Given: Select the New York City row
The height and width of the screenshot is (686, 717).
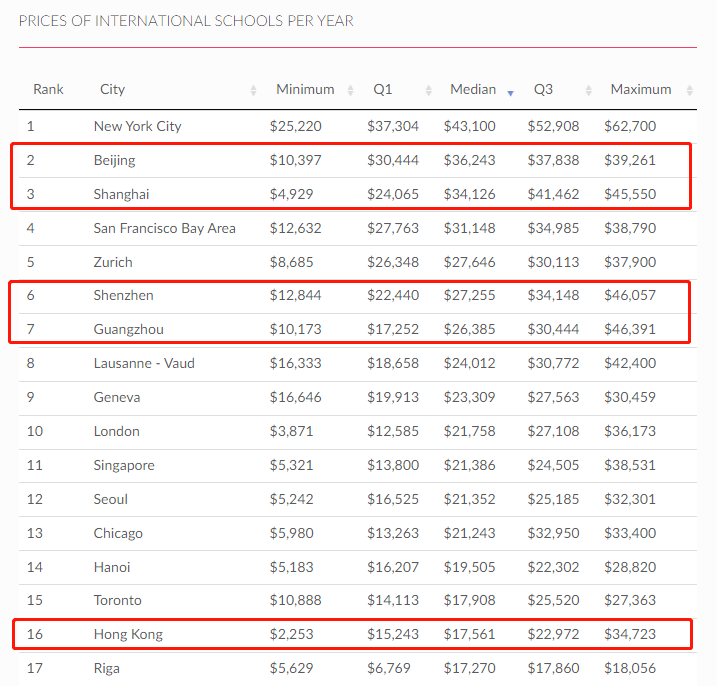Looking at the screenshot, I should [x=137, y=126].
